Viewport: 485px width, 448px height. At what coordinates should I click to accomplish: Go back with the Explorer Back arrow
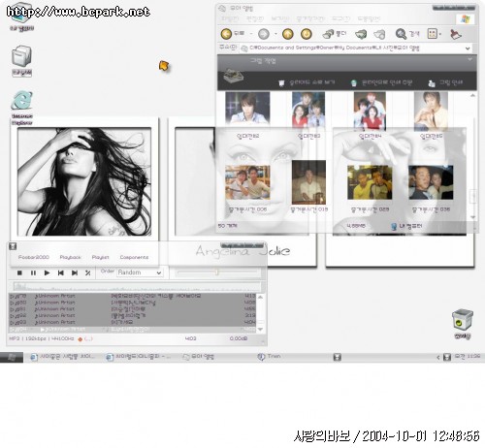[x=226, y=34]
